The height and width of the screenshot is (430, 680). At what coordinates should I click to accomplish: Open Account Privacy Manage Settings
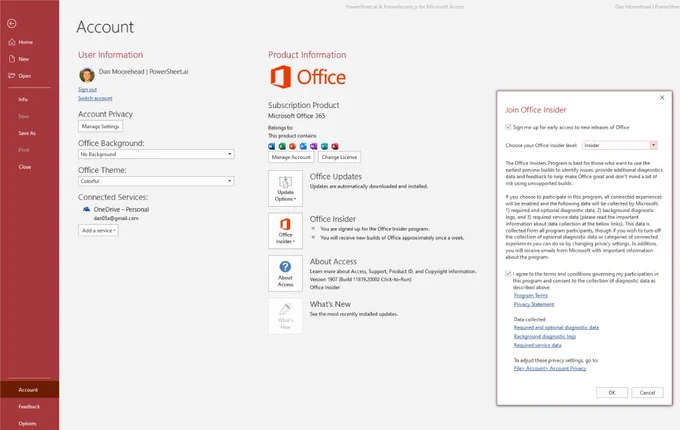click(100, 126)
